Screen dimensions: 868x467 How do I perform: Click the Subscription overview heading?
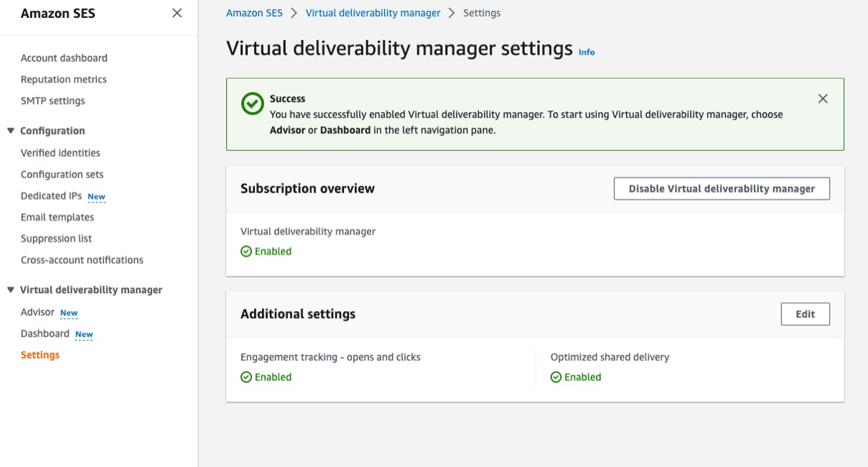click(307, 188)
